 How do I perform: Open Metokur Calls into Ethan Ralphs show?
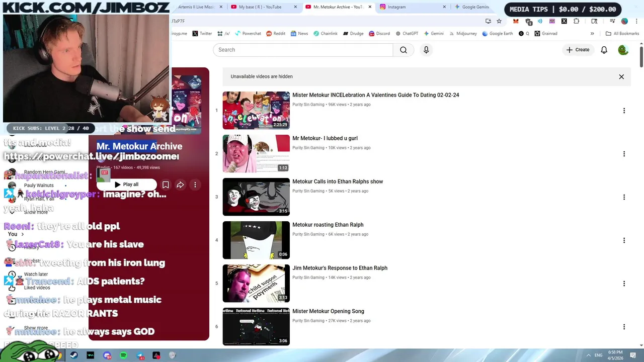(338, 182)
